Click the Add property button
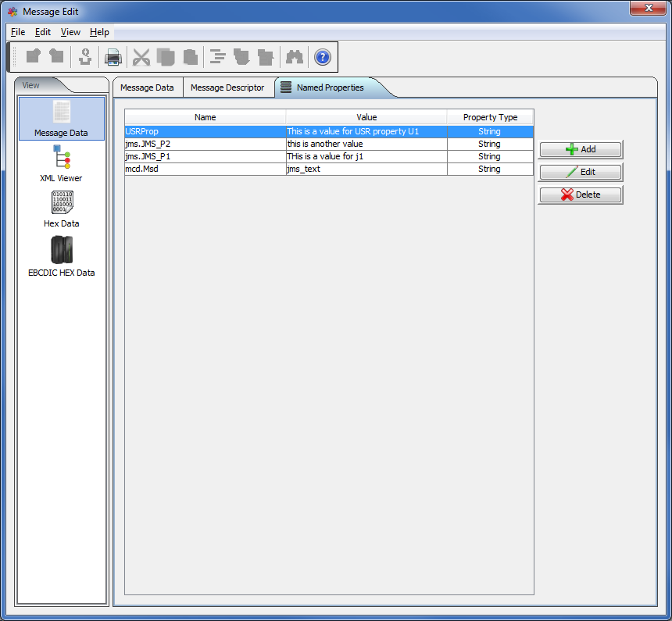Image resolution: width=672 pixels, height=621 pixels. point(580,149)
